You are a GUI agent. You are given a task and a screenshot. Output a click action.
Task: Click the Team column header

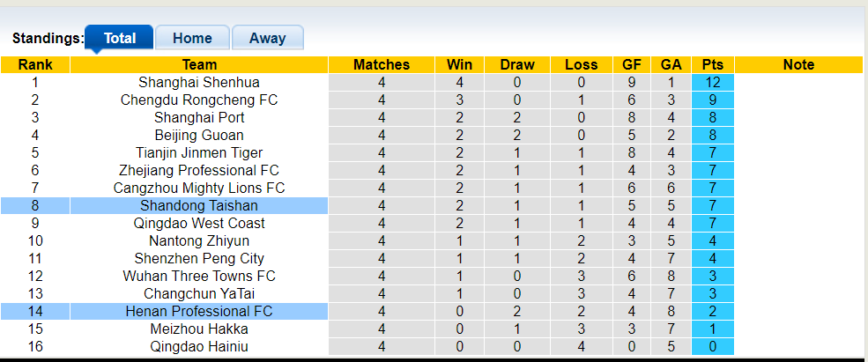[199, 64]
